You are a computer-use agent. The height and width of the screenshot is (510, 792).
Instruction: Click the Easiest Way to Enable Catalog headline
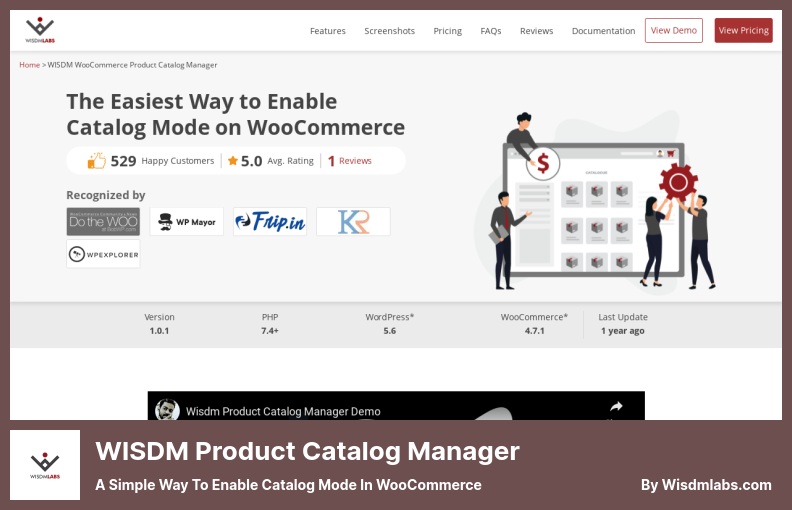[235, 115]
